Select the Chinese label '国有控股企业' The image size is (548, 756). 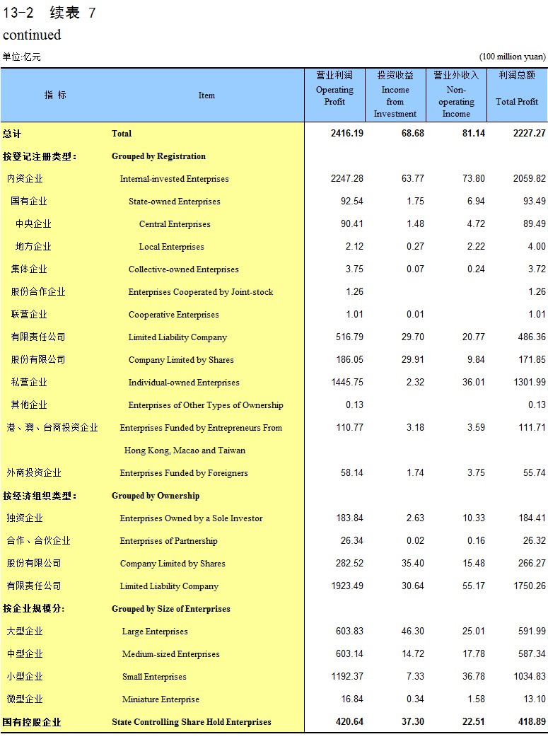(x=32, y=722)
